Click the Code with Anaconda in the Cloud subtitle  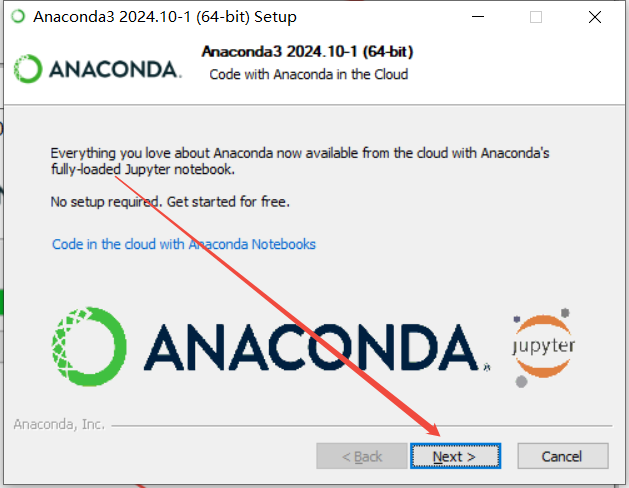(308, 75)
